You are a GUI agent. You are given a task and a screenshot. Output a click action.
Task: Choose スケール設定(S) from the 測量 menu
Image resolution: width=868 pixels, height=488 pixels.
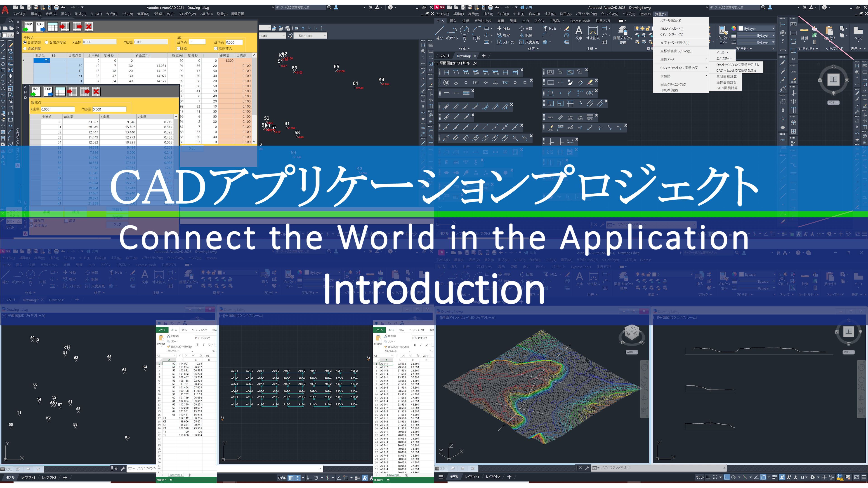click(670, 20)
